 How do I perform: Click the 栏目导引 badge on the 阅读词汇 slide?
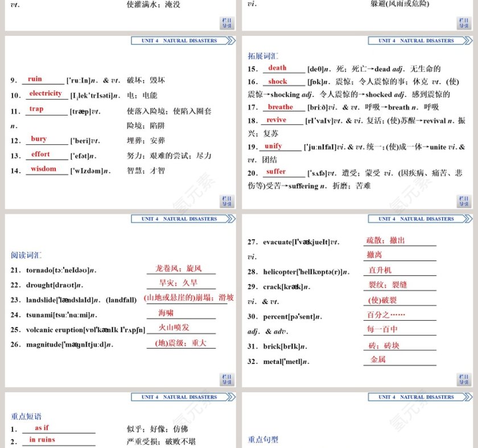[x=226, y=379]
